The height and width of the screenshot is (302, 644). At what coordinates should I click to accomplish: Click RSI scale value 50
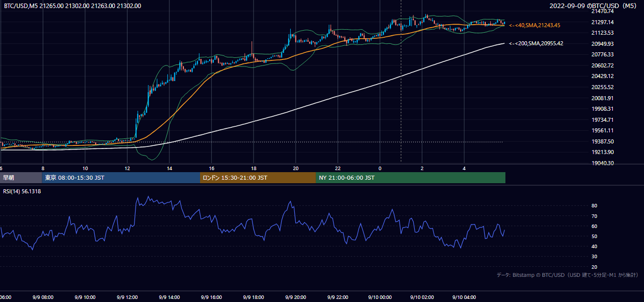(x=594, y=236)
